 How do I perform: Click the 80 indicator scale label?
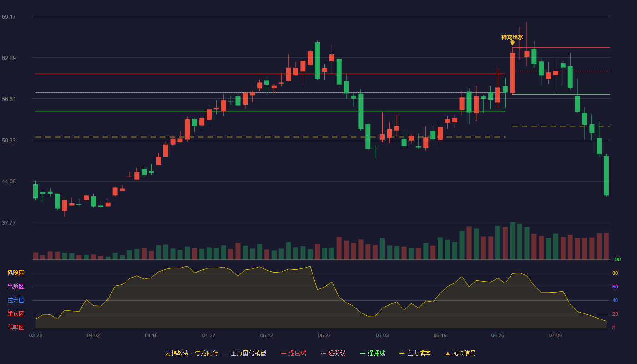click(x=615, y=273)
